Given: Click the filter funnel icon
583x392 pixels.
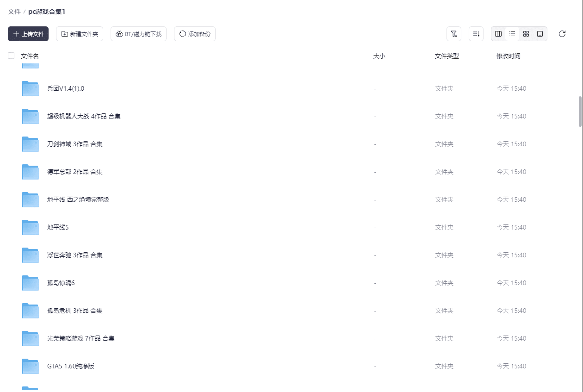Looking at the screenshot, I should pyautogui.click(x=453, y=34).
